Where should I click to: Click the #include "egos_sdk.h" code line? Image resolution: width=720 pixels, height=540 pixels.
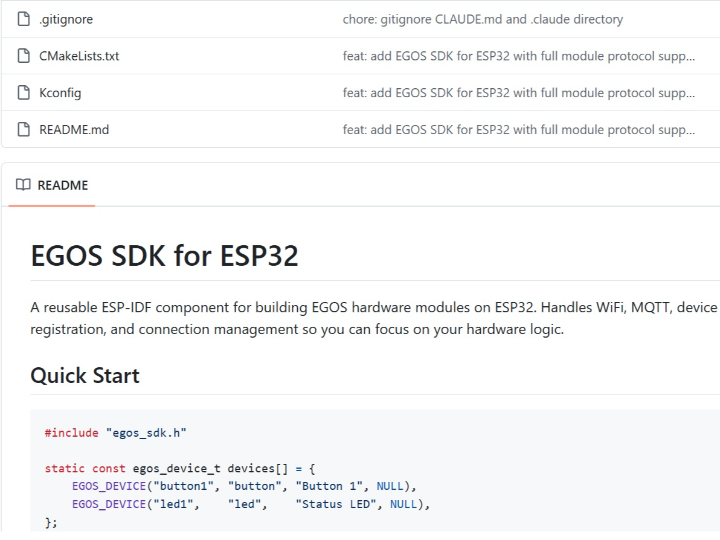click(116, 433)
